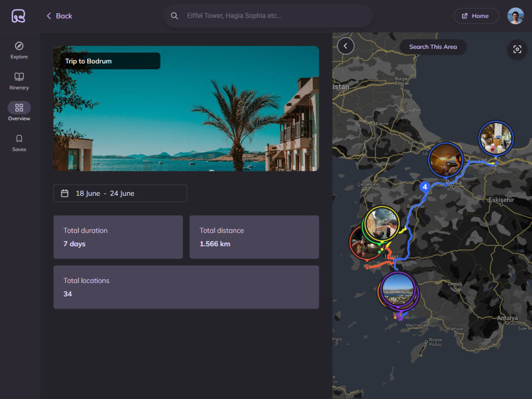Screen dimensions: 532x399
Task: Open the Saves section
Action: [19, 143]
